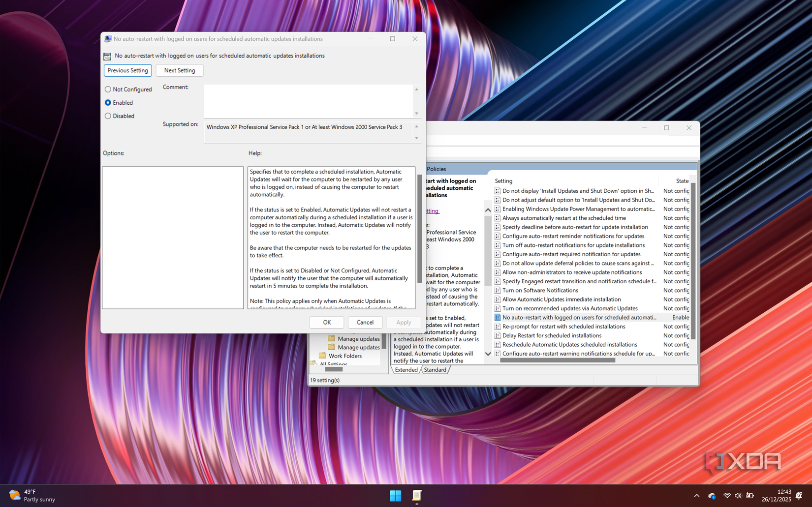
Task: Select the All Settings tree item
Action: coord(333,364)
